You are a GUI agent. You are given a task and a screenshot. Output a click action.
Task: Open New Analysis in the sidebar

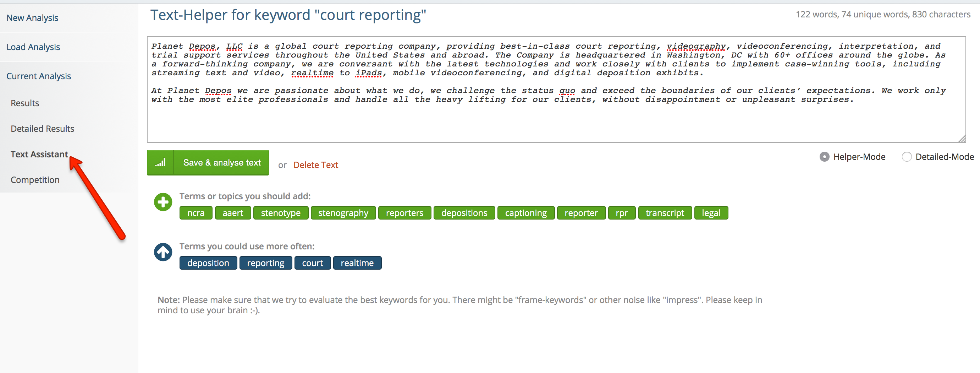(32, 18)
